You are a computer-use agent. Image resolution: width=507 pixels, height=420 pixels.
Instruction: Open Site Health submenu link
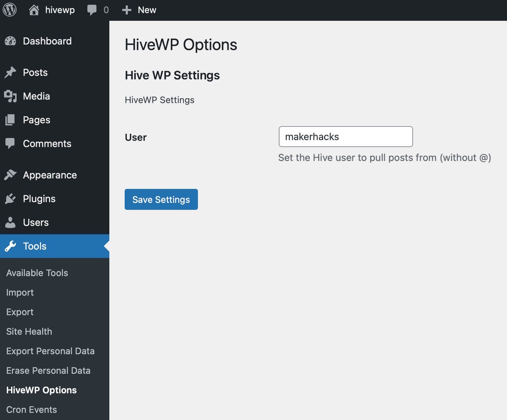tap(29, 331)
